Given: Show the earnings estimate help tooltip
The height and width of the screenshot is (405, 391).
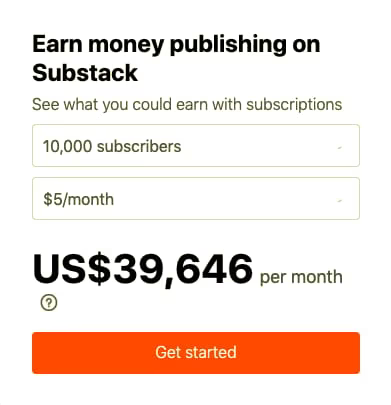Looking at the screenshot, I should (49, 303).
